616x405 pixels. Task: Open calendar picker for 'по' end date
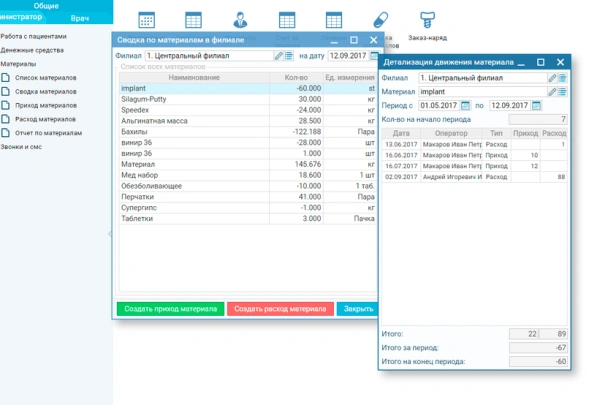pyautogui.click(x=537, y=105)
